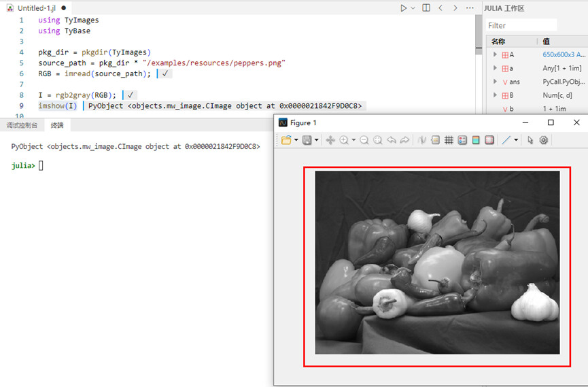588x387 pixels.
Task: Click the rgb2gray(RGB) call on line 8
Action: (83, 95)
